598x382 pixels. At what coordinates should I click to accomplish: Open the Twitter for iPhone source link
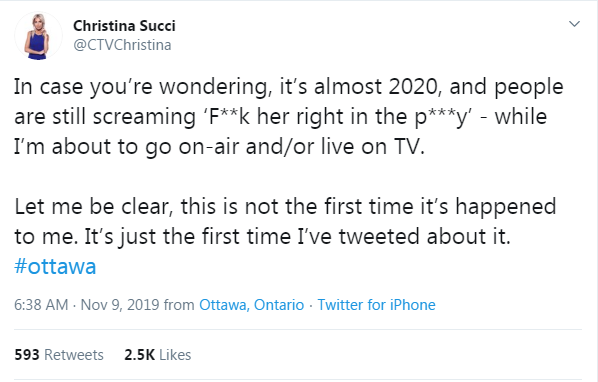point(376,305)
